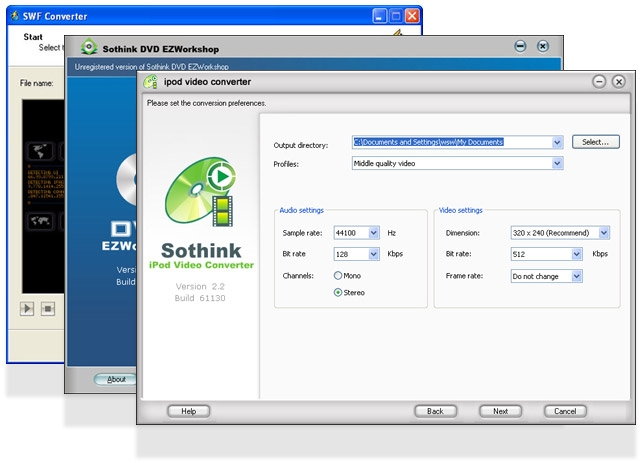Select the Stereo channel option
The height and width of the screenshot is (463, 640).
[x=337, y=292]
